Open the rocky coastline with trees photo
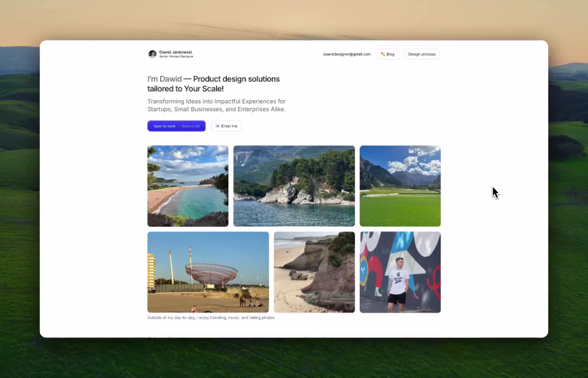The width and height of the screenshot is (588, 378). point(294,186)
